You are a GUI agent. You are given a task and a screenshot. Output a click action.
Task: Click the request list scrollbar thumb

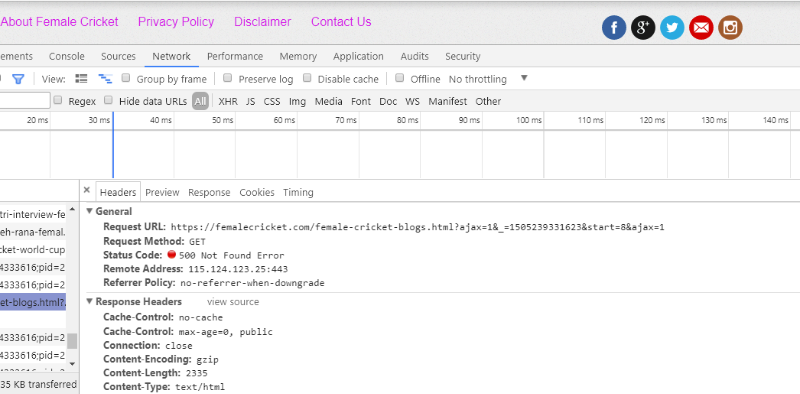tap(72, 341)
